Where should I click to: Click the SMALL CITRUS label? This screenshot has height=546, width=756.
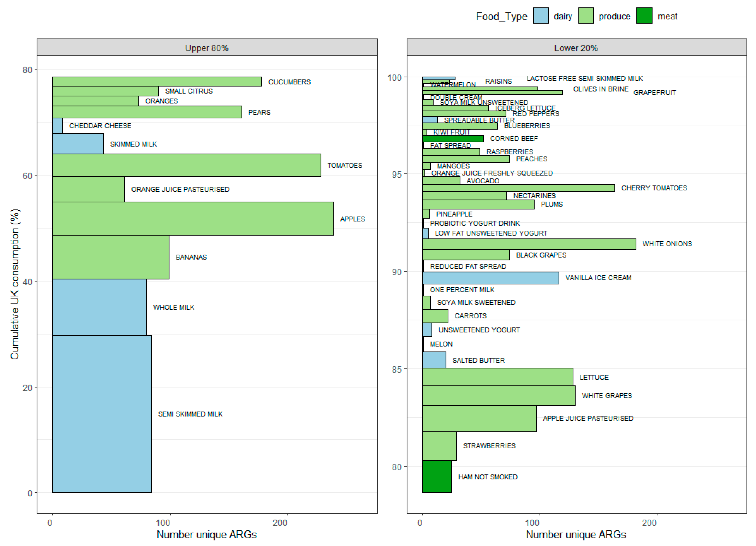(189, 91)
